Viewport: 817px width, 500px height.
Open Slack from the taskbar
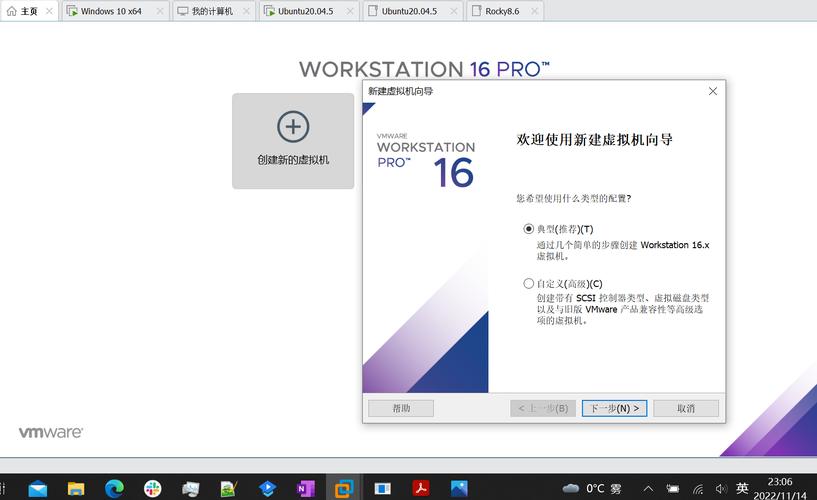[153, 489]
